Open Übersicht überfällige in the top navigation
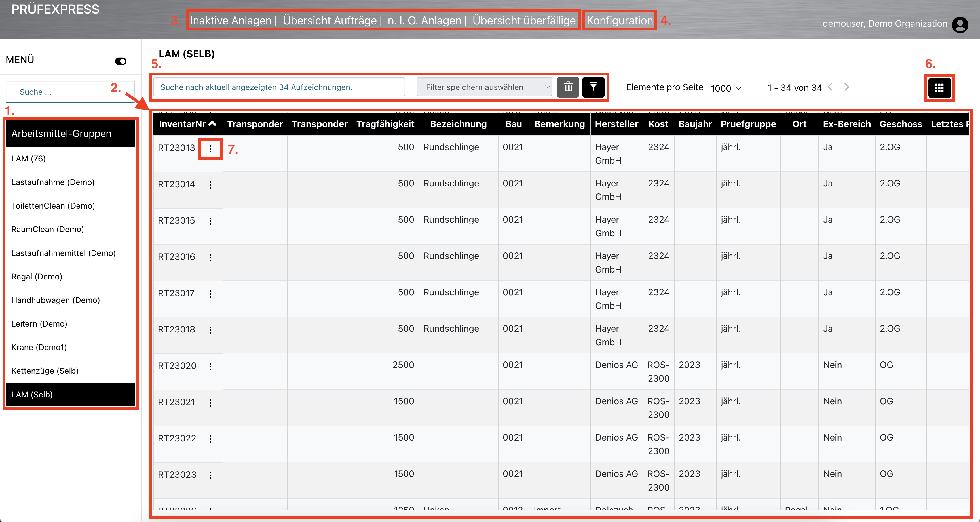Screen dimensions: 980x522 coord(524,20)
